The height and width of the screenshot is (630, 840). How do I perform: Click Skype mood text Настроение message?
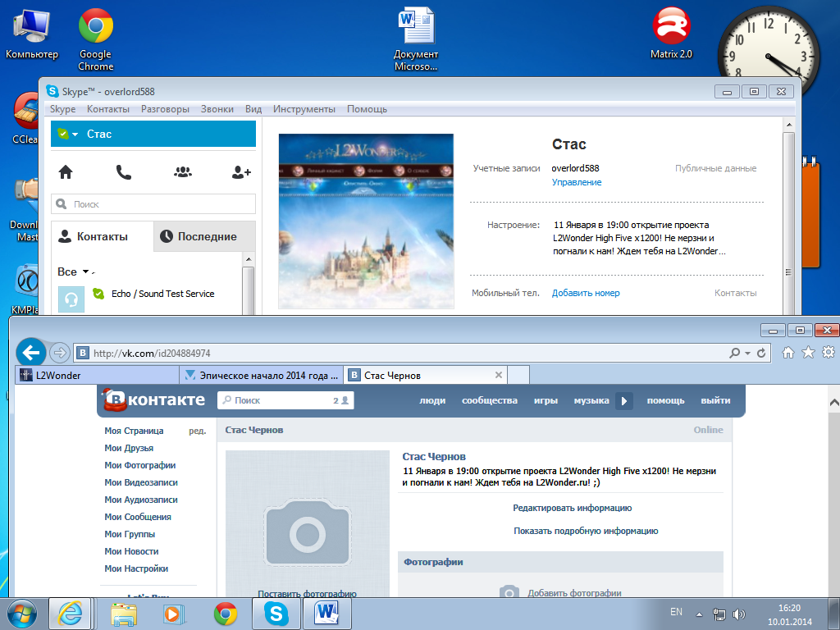pyautogui.click(x=639, y=238)
